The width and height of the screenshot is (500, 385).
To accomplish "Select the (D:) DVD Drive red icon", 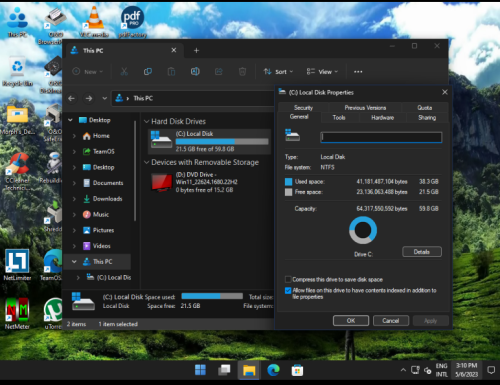I will coord(162,182).
